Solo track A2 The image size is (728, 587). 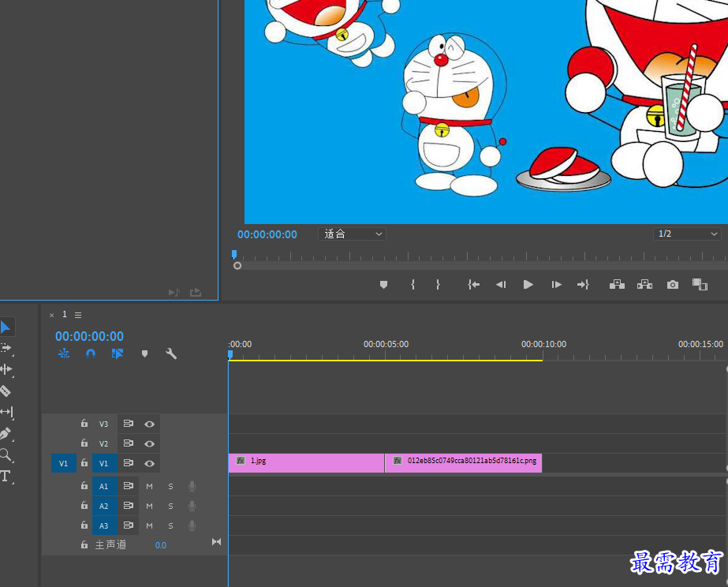click(170, 507)
